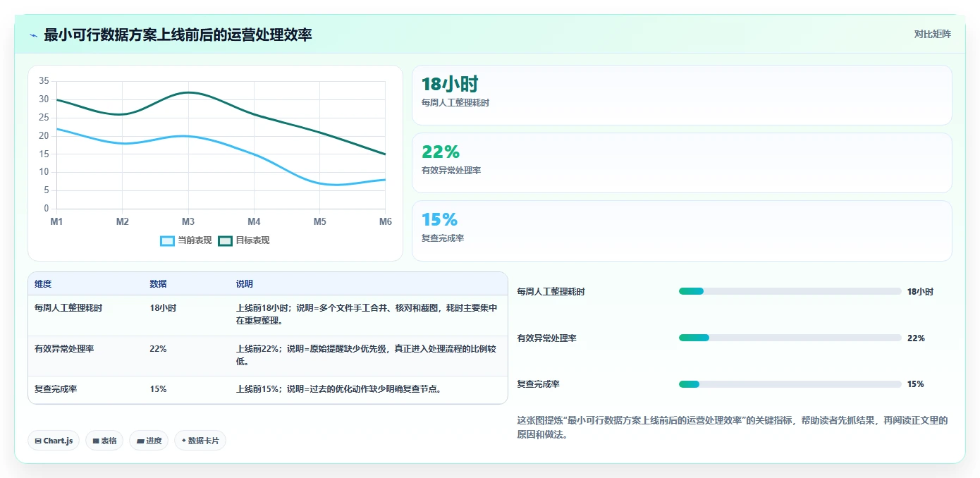Click the M5 axis label on chart

[x=319, y=222]
